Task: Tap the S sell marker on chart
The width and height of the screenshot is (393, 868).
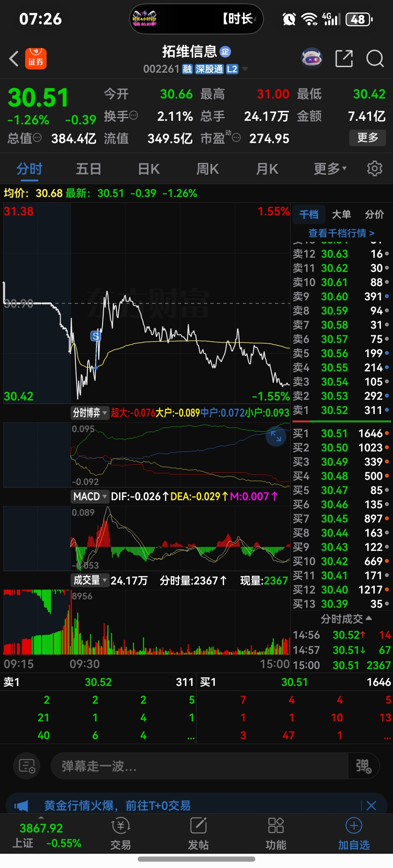Action: 96,336
